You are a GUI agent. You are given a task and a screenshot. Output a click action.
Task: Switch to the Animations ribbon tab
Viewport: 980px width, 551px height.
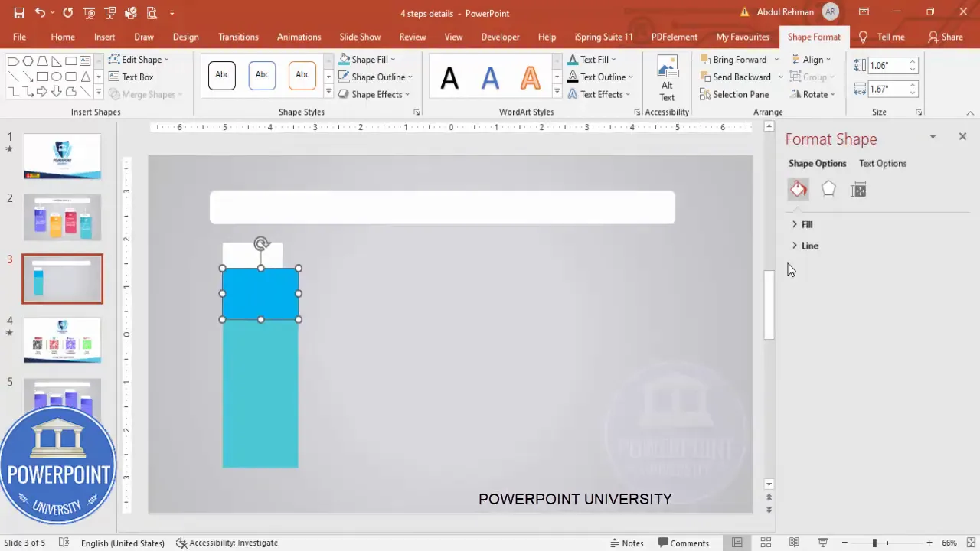pos(299,37)
